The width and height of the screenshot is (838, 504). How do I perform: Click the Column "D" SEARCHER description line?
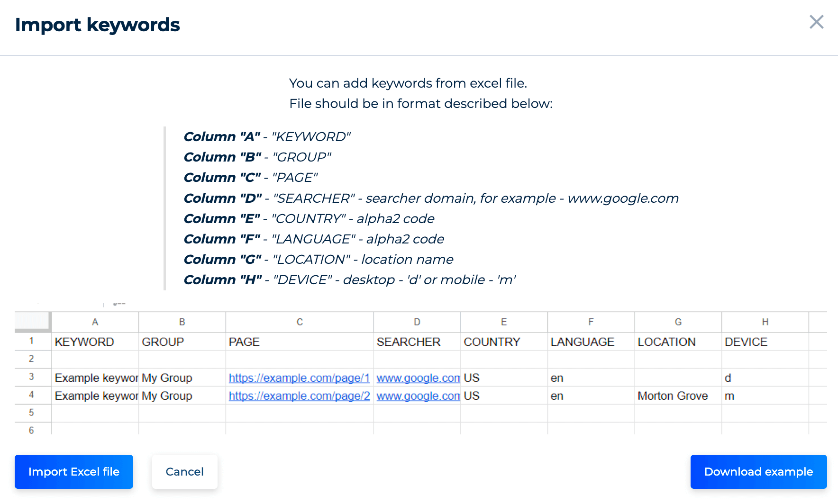tap(431, 198)
